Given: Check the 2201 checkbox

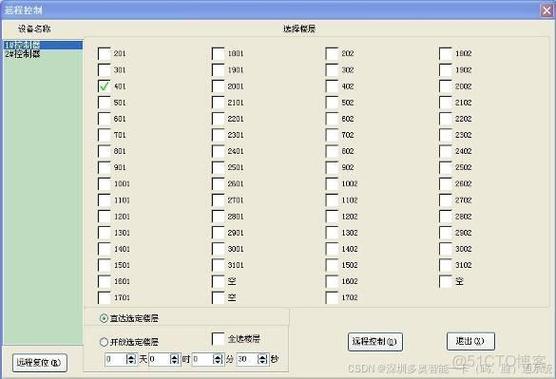Looking at the screenshot, I should (x=218, y=119).
